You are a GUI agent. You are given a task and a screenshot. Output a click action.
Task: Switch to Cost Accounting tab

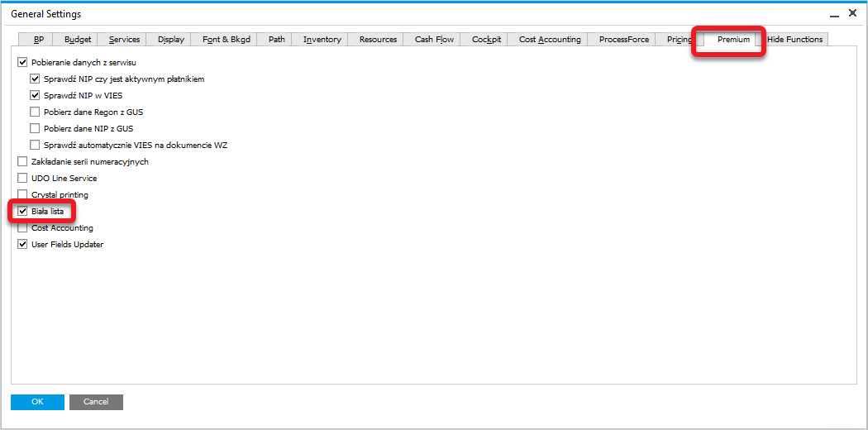[550, 40]
